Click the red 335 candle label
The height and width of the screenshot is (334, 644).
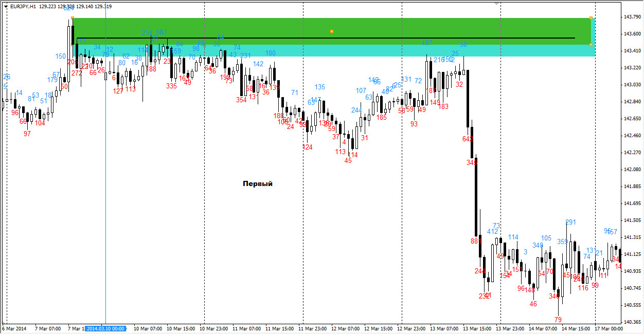pyautogui.click(x=171, y=86)
